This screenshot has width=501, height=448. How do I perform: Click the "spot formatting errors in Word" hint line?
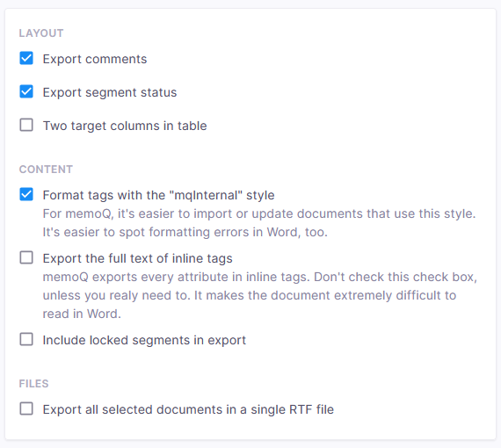185,232
